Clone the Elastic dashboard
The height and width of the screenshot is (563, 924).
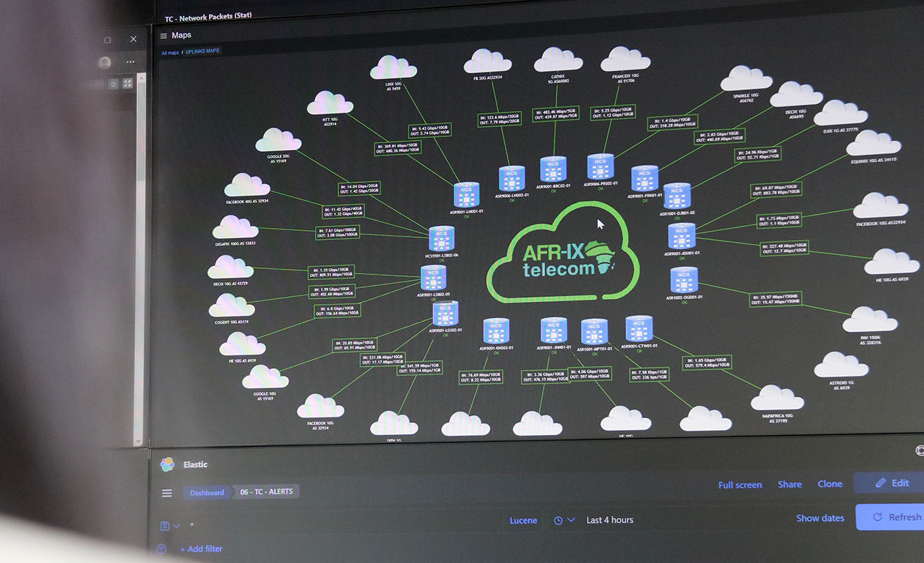[830, 484]
